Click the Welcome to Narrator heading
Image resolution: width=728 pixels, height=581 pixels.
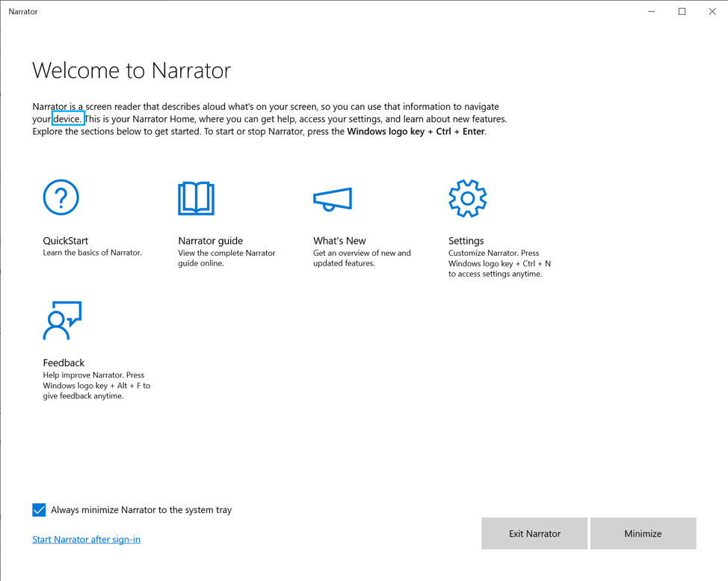coord(132,70)
